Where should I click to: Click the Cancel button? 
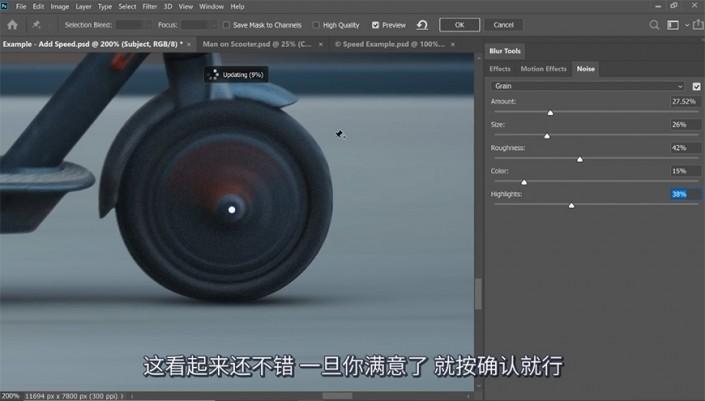[504, 25]
